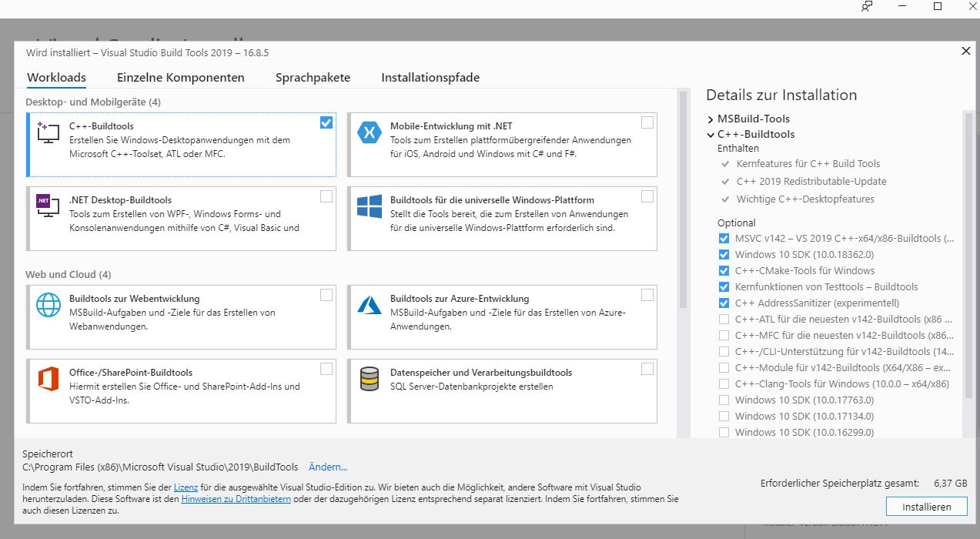
Task: Uncheck the C++-Buildtools workload checkbox
Action: 326,122
